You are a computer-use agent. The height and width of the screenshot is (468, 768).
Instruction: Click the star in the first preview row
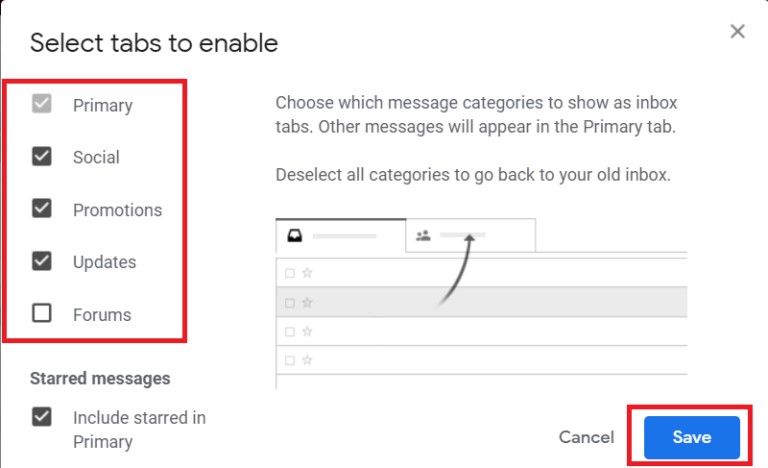307,272
